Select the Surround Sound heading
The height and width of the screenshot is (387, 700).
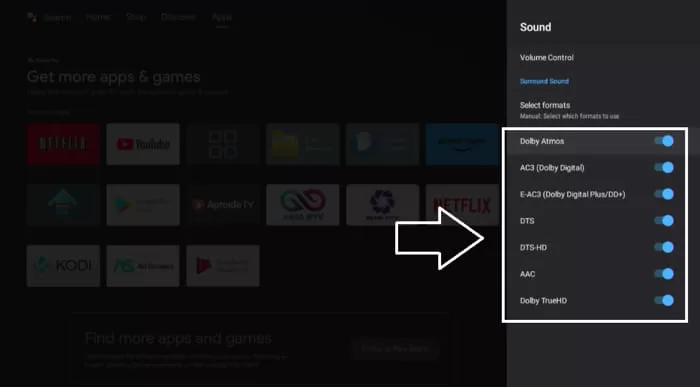pyautogui.click(x=544, y=81)
